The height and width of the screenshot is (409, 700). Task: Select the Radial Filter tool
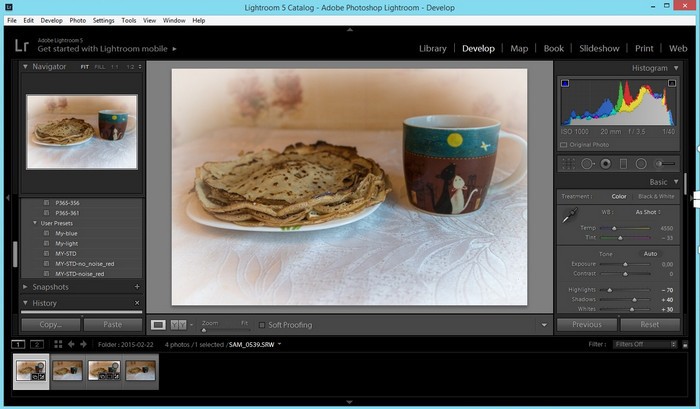pos(641,164)
